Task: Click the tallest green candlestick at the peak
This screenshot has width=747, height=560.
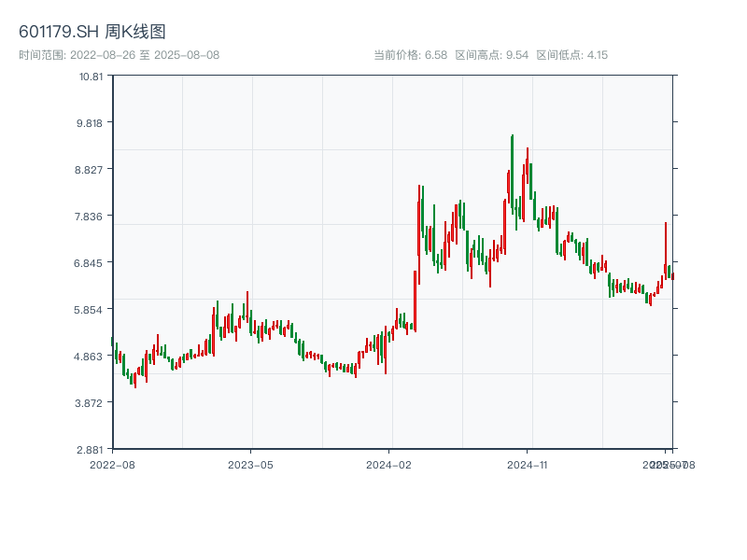Action: 512,175
